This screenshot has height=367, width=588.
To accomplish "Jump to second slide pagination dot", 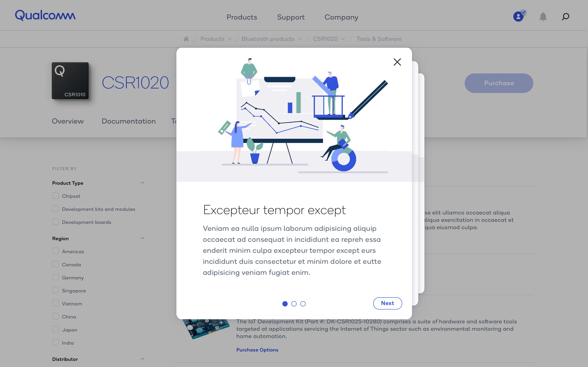I will coord(294,304).
